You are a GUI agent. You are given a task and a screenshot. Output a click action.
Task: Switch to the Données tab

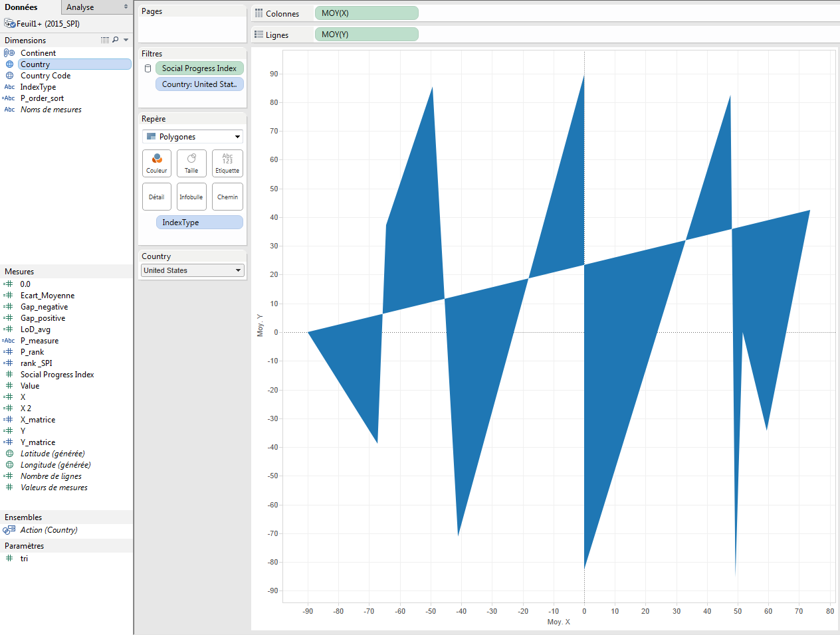point(22,7)
